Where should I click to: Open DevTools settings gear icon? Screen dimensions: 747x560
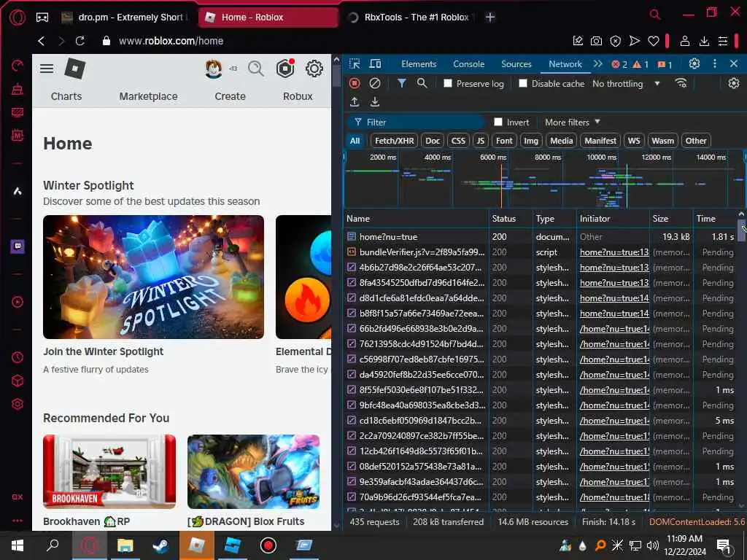(694, 64)
